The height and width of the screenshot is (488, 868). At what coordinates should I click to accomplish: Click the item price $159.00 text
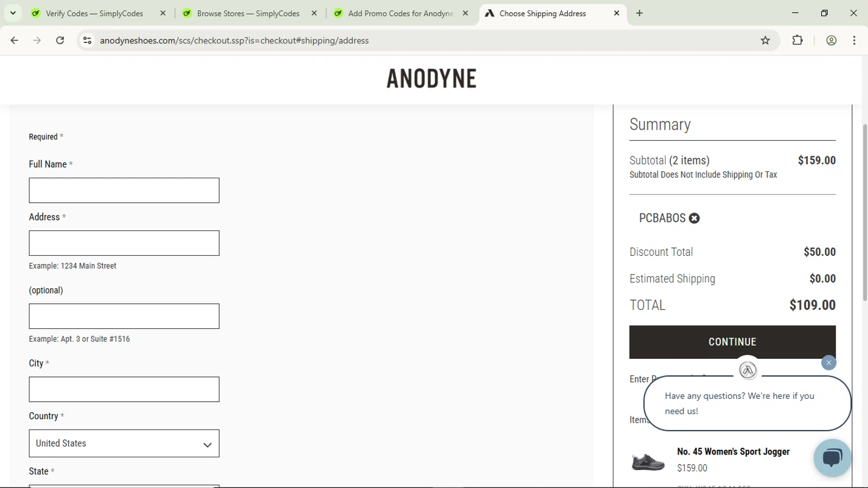(x=692, y=468)
